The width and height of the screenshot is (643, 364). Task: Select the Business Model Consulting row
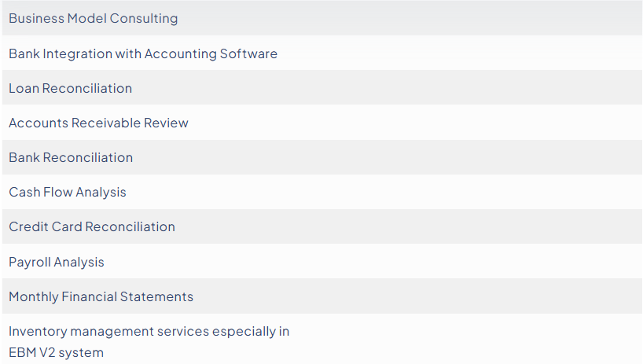point(322,18)
